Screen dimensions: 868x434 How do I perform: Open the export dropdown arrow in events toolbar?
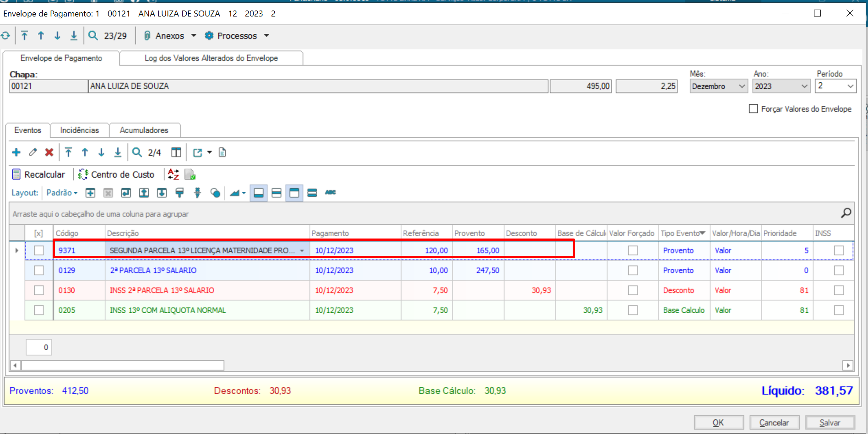pos(210,152)
